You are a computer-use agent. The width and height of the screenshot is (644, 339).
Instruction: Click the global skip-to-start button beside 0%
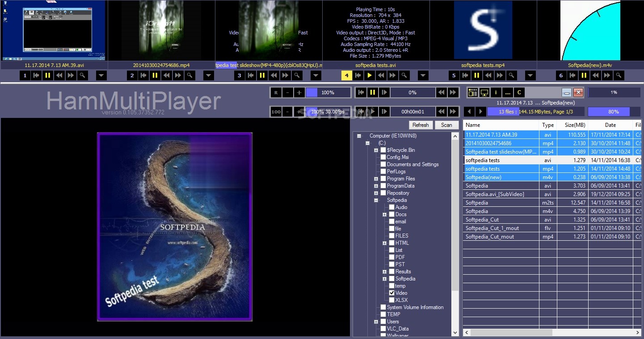(x=361, y=92)
